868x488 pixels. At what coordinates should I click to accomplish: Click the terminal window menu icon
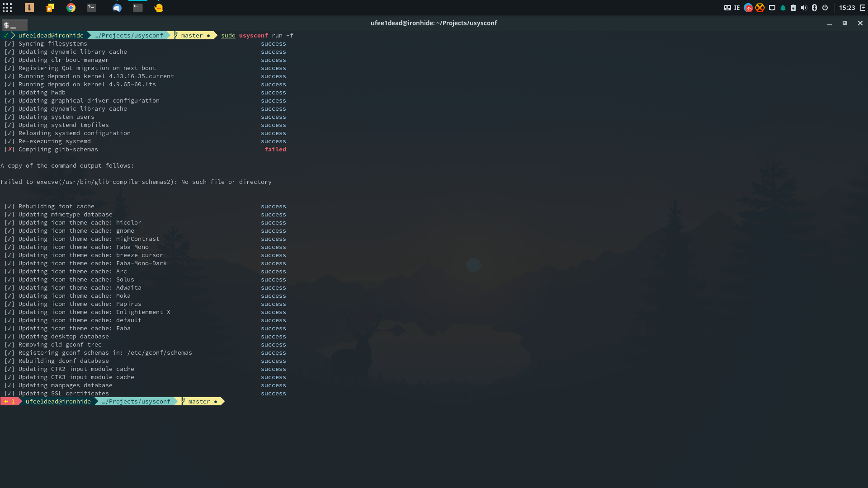click(14, 25)
